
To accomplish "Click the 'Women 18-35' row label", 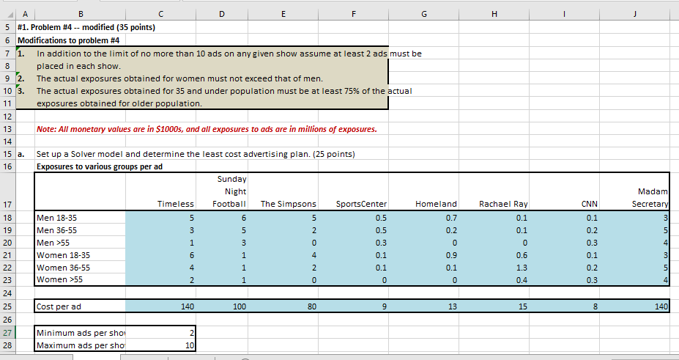I will point(80,256).
